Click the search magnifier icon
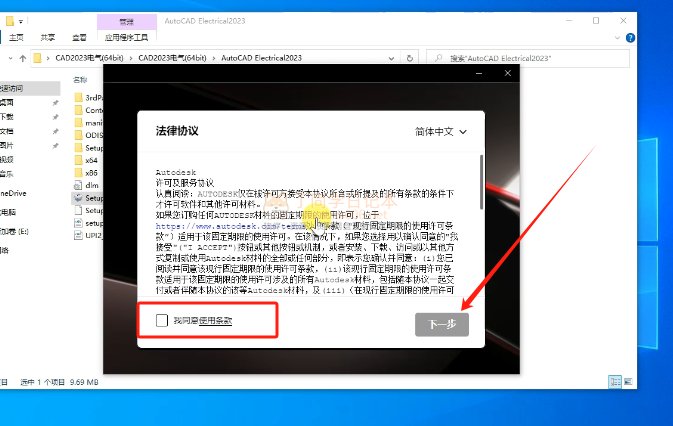 tap(438, 58)
